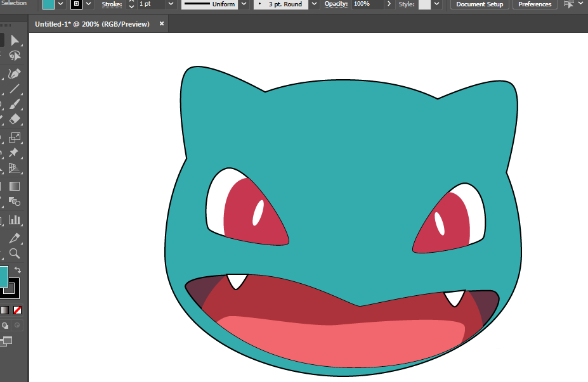
Task: Switch to the Untitled-1 document tab
Action: [x=92, y=24]
